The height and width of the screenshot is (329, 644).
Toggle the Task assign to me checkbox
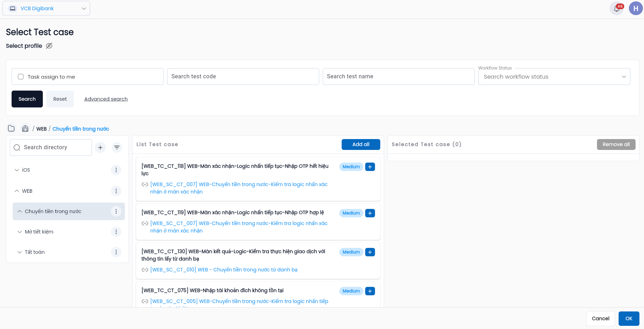[x=21, y=77]
